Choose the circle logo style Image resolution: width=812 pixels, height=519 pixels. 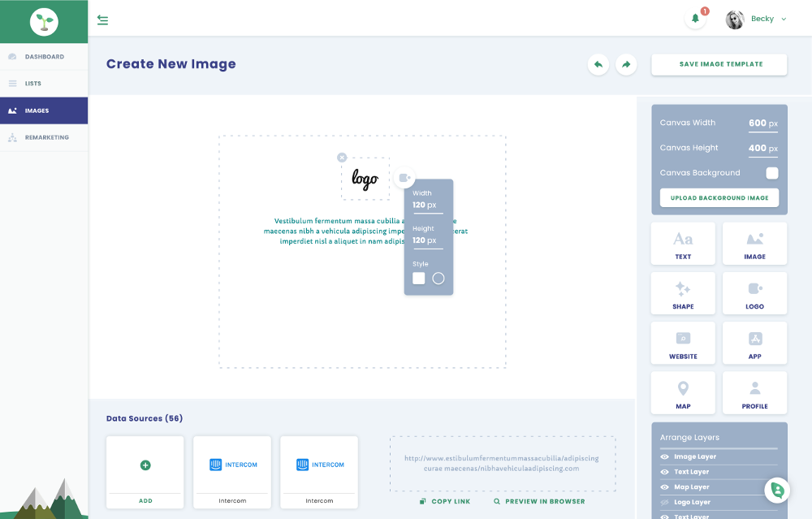438,278
